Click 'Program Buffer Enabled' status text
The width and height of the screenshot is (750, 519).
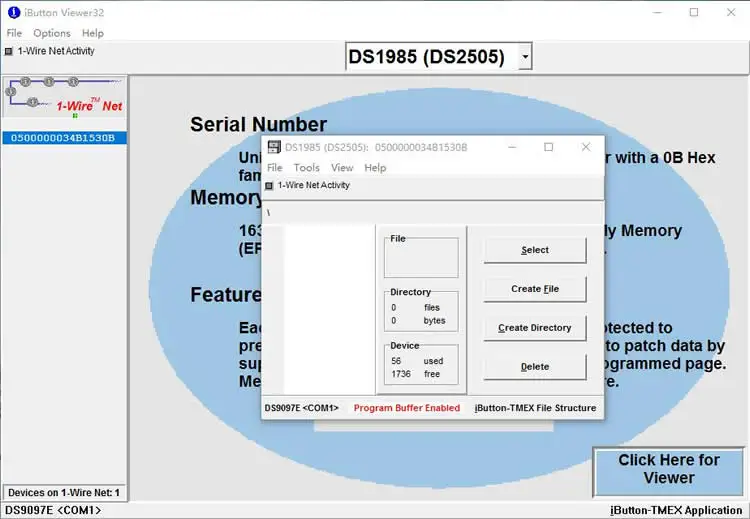pyautogui.click(x=407, y=408)
